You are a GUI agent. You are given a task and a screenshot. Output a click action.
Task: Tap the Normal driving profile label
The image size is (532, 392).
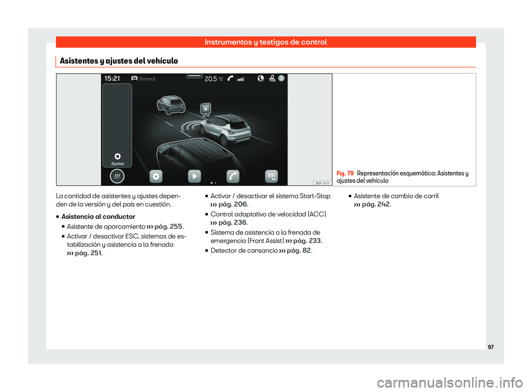[x=147, y=79]
